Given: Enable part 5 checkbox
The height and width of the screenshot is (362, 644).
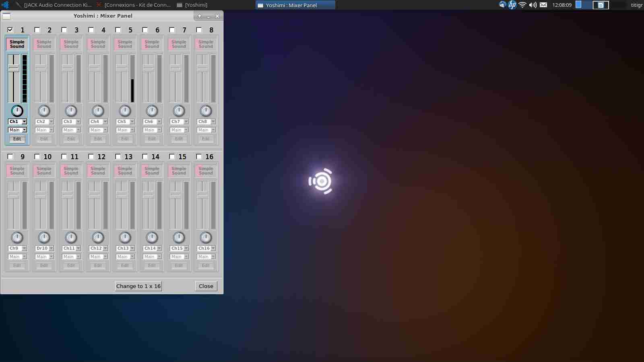Looking at the screenshot, I should click(x=118, y=30).
